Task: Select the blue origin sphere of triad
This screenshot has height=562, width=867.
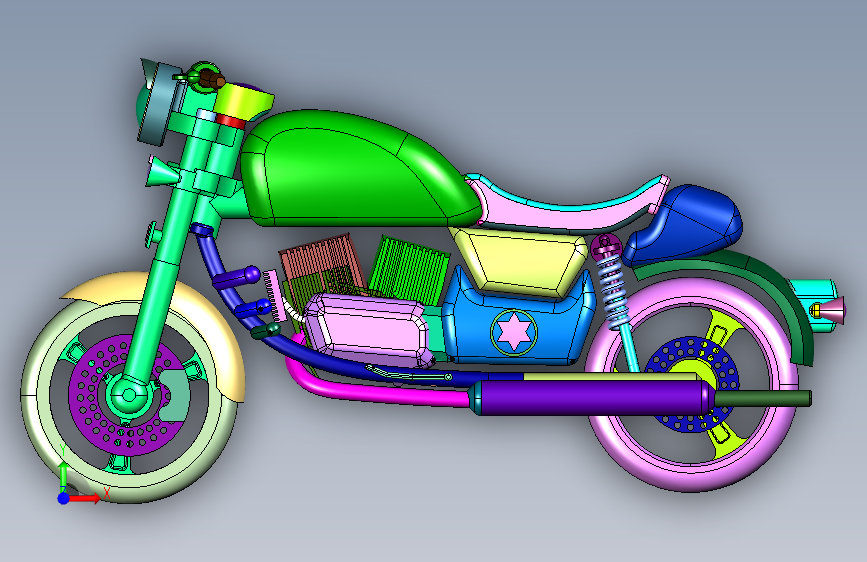Action: pyautogui.click(x=64, y=498)
